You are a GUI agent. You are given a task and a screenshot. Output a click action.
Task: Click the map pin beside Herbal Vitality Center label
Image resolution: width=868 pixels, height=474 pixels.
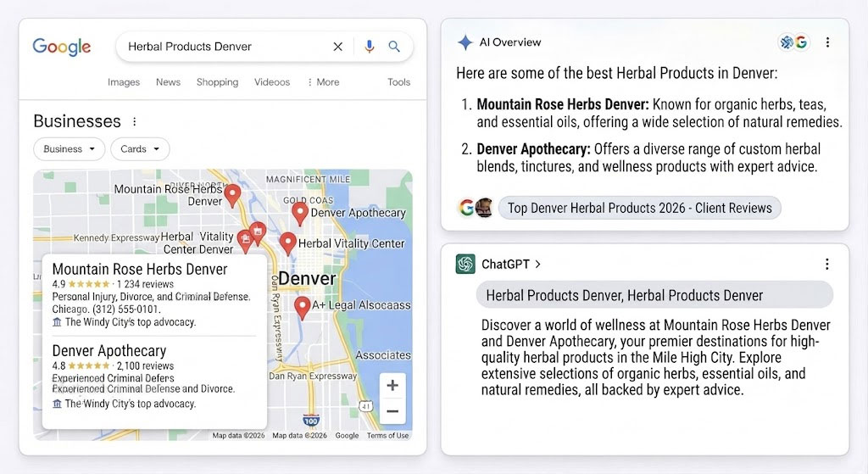pos(287,243)
